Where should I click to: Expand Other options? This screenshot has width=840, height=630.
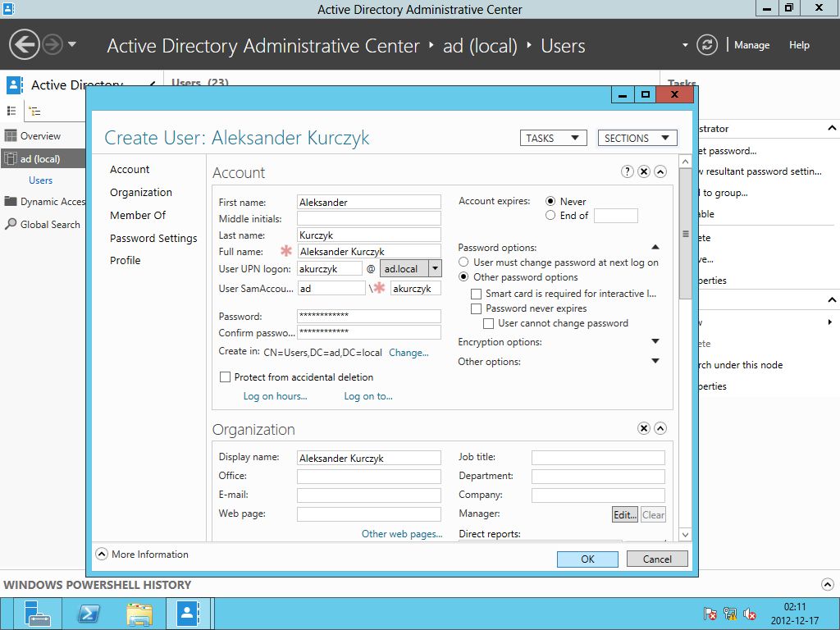(x=655, y=361)
